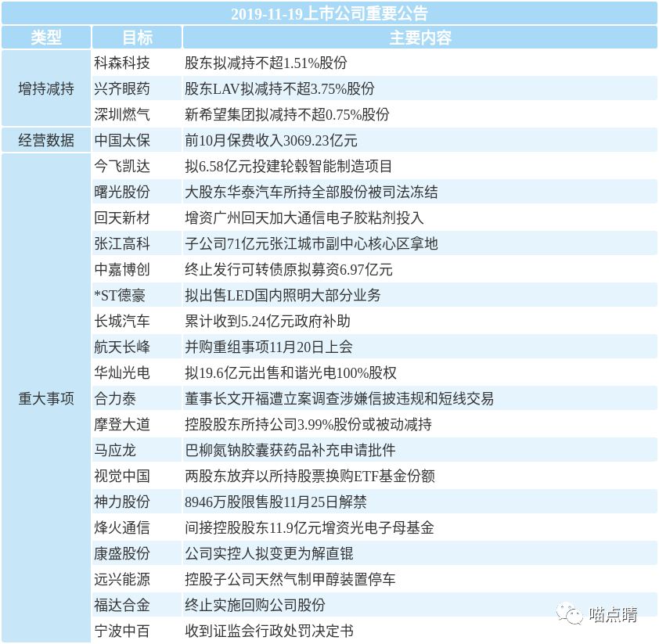Viewport: 659px width, 644px height.
Task: Click the 福达合金 company name
Action: coord(122,606)
